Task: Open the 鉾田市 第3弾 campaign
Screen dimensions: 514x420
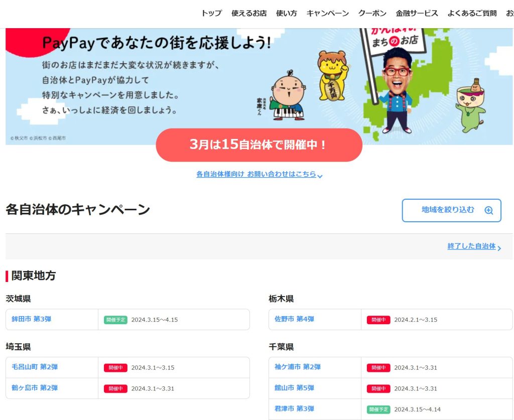Action: (x=32, y=319)
